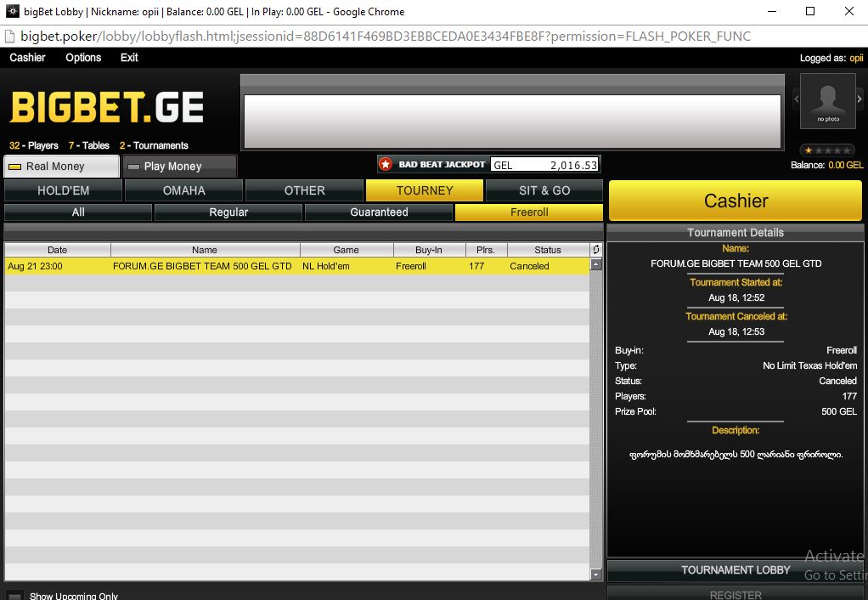868x600 pixels.
Task: Click the Bad Beat Jackpot star icon
Action: click(386, 165)
